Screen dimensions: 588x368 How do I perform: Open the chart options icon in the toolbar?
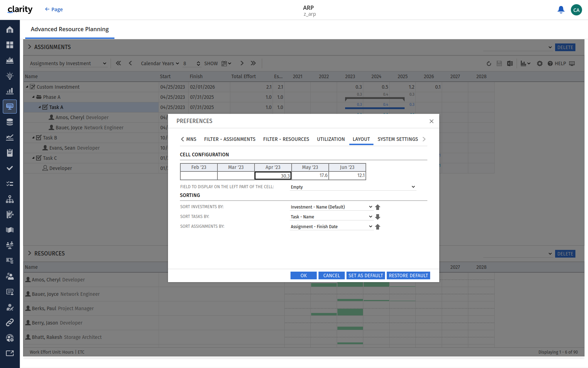tap(525, 63)
